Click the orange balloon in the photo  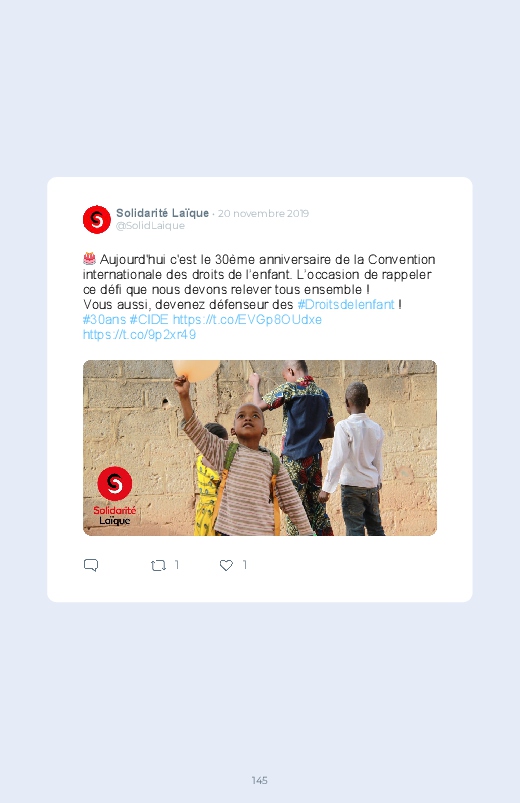click(x=196, y=370)
